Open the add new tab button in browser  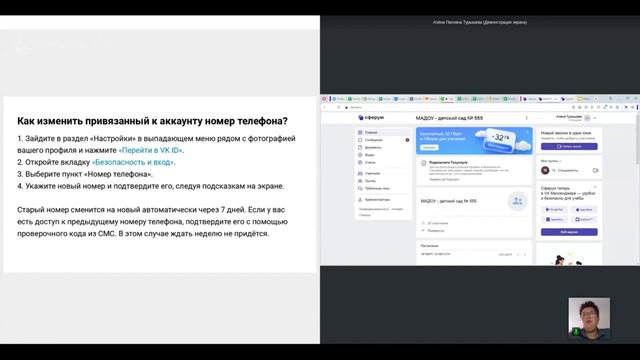pos(596,99)
